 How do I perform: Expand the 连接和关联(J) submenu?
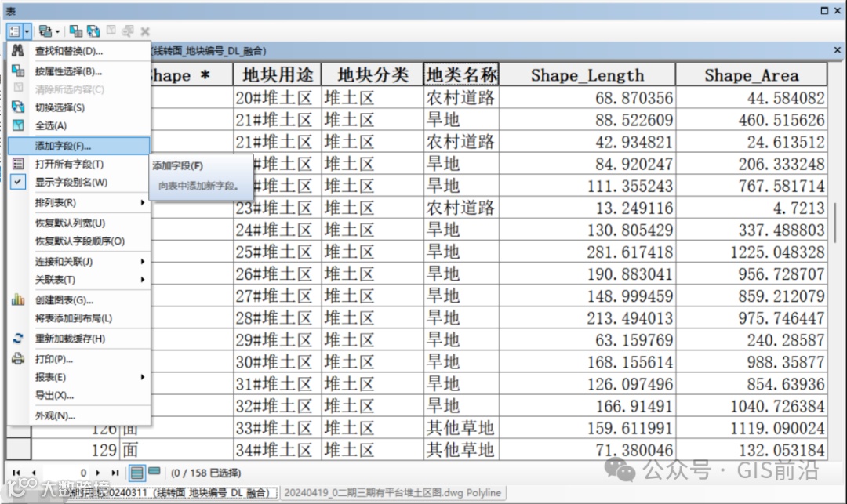[79, 261]
